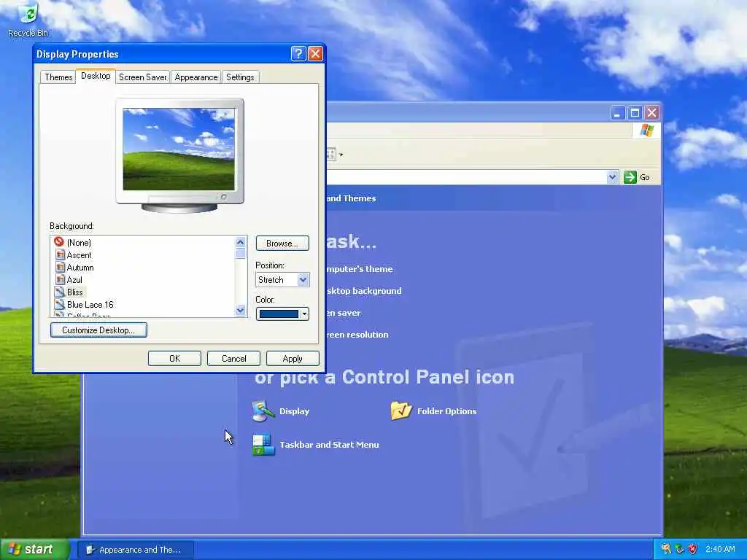Click the computer's theme task link

(x=360, y=269)
